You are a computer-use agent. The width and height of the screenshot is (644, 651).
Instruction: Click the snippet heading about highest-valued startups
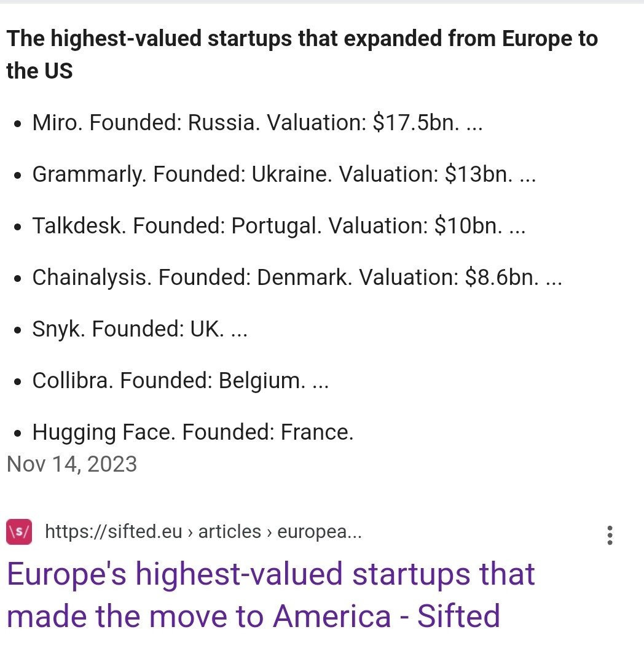[x=301, y=55]
